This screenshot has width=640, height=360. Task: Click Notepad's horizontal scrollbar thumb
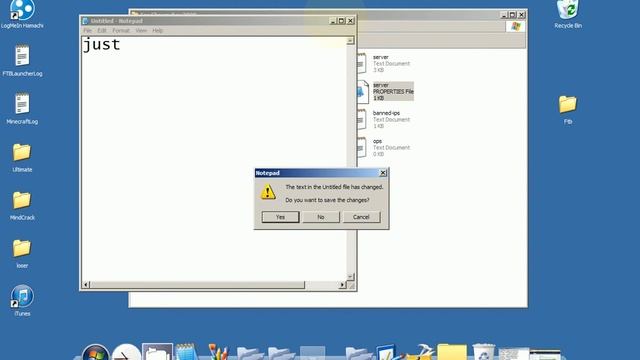pos(197,284)
